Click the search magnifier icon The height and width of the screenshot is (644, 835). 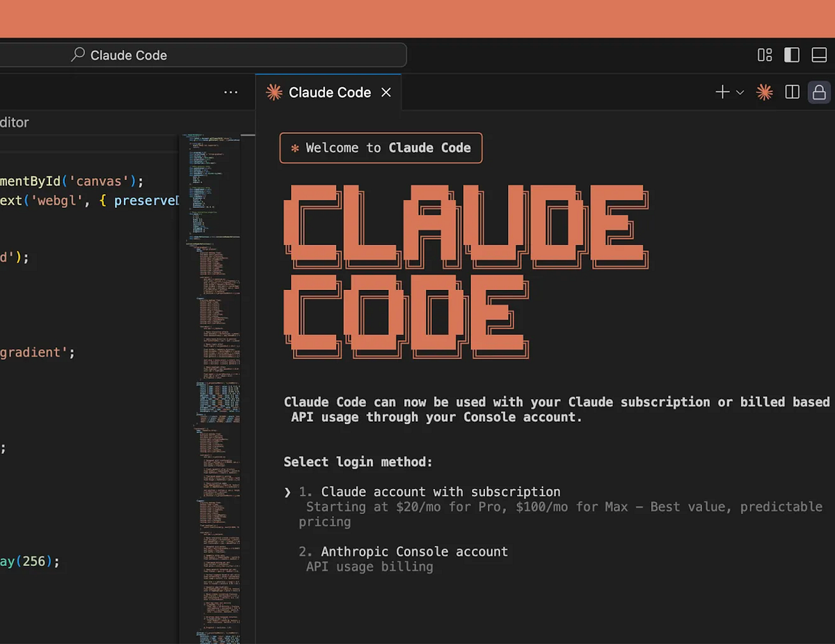pyautogui.click(x=78, y=54)
